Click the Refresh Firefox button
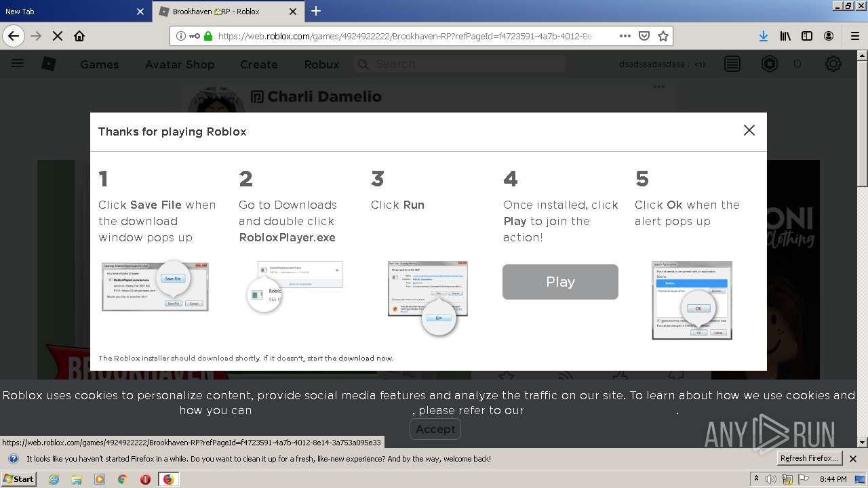This screenshot has height=488, width=868. pyautogui.click(x=809, y=458)
